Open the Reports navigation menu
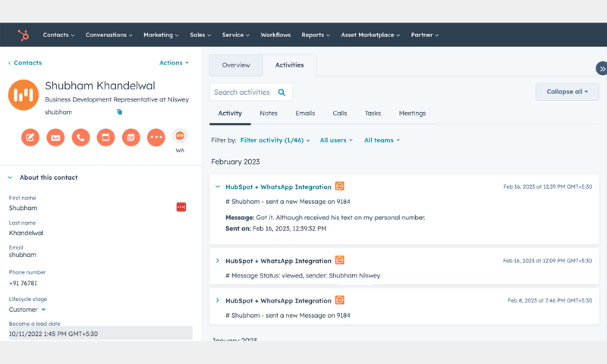 [x=316, y=35]
